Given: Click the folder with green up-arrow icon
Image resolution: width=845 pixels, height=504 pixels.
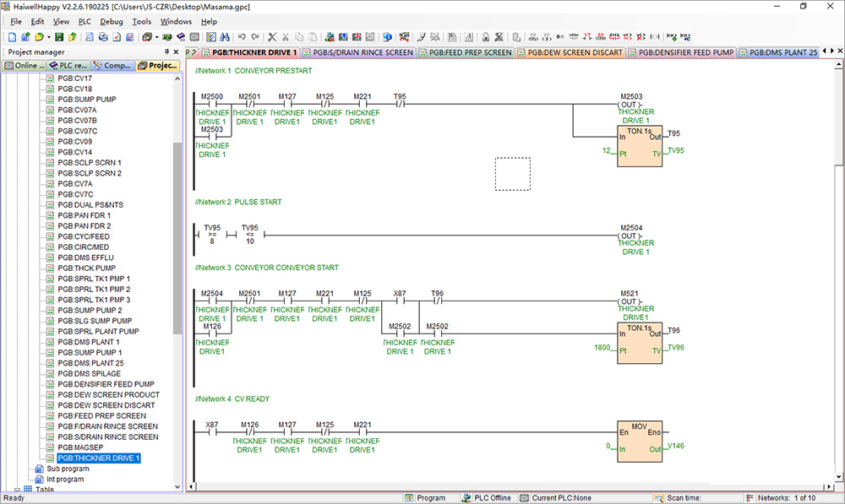Looking at the screenshot, I should (x=72, y=36).
